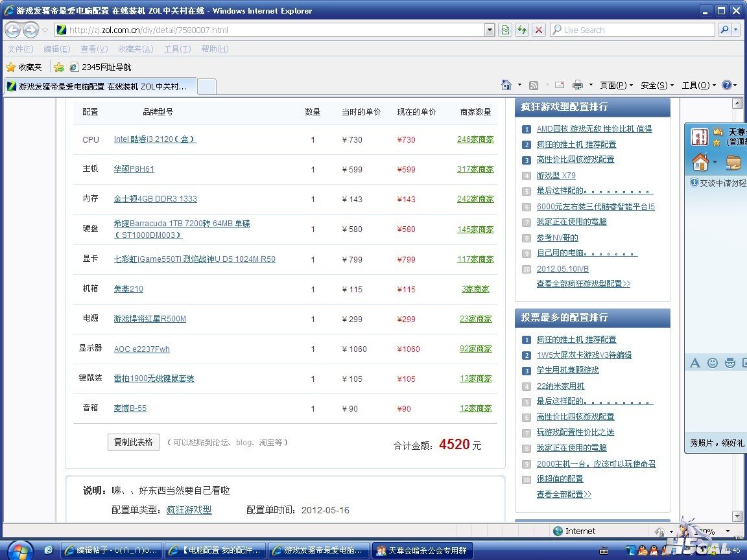Click the Home icon in command bar

(506, 86)
